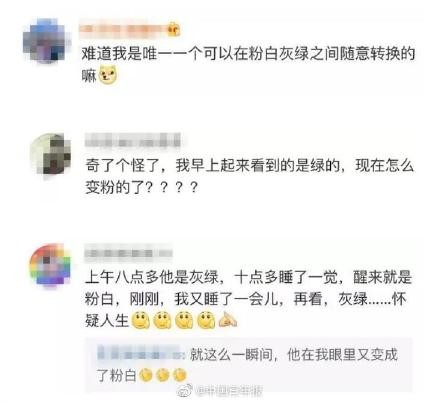Click the second thinking-face emoji
Image resolution: width=440 pixels, height=402 pixels.
[x=162, y=320]
